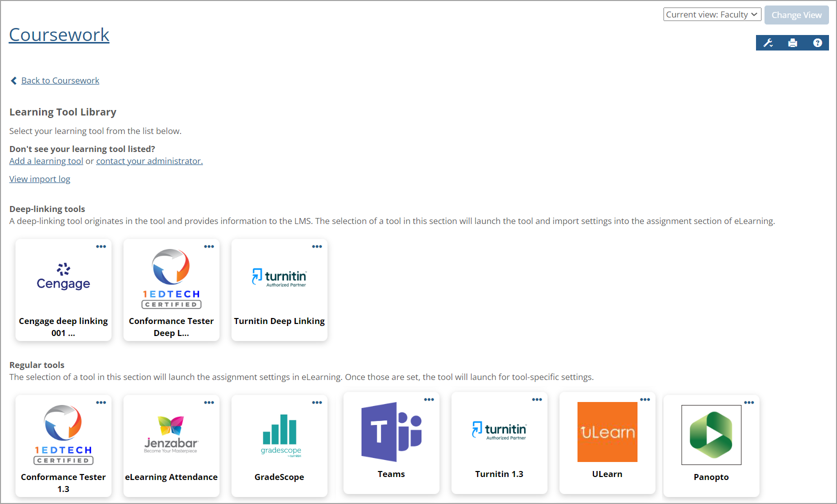Click Add a learning tool link
Image resolution: width=837 pixels, height=504 pixels.
click(x=46, y=161)
